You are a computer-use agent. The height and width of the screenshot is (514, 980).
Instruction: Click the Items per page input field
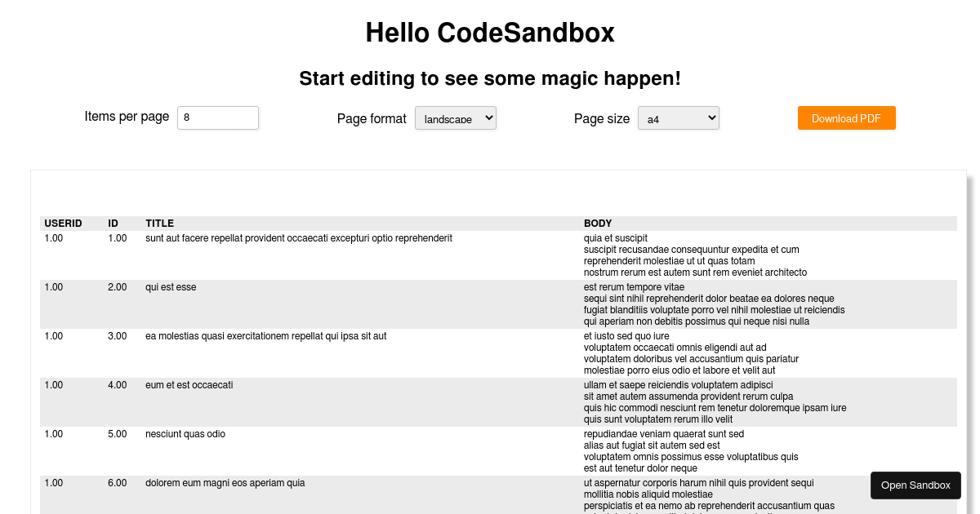tap(217, 117)
